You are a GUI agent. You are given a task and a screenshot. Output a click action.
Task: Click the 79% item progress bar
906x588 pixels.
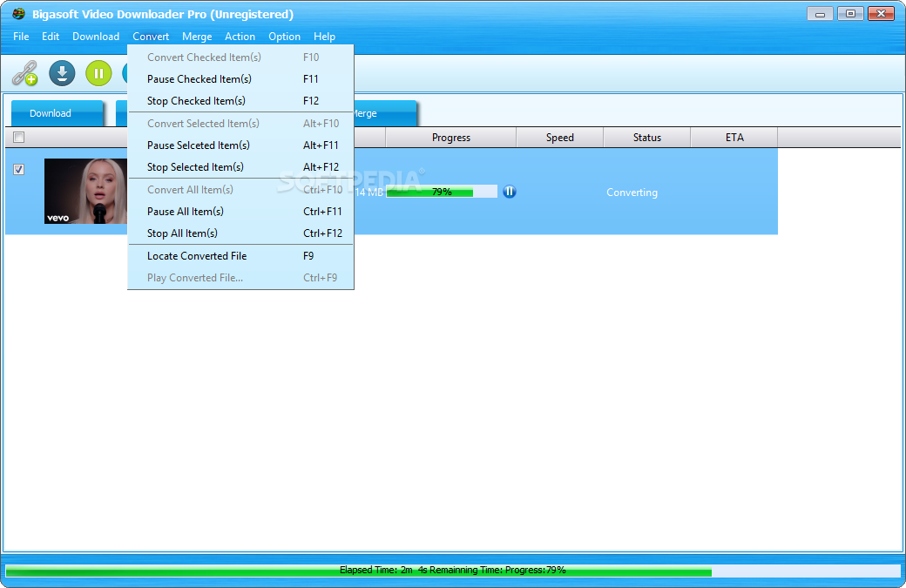[x=442, y=192]
